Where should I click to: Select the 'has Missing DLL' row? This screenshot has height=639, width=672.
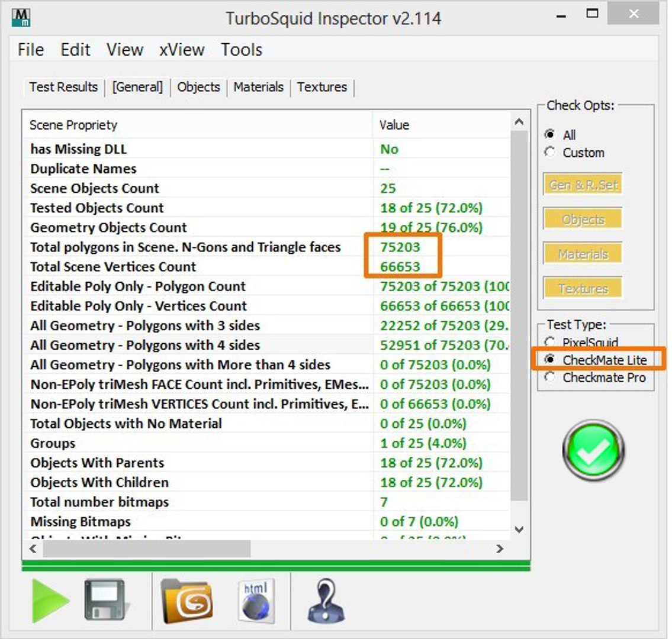(x=266, y=149)
